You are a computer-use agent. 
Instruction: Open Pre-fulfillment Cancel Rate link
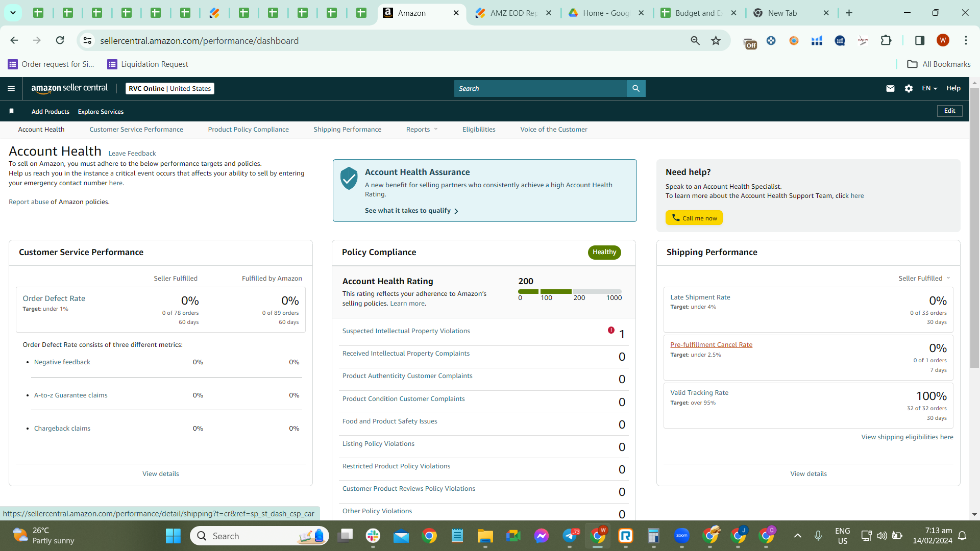point(711,345)
